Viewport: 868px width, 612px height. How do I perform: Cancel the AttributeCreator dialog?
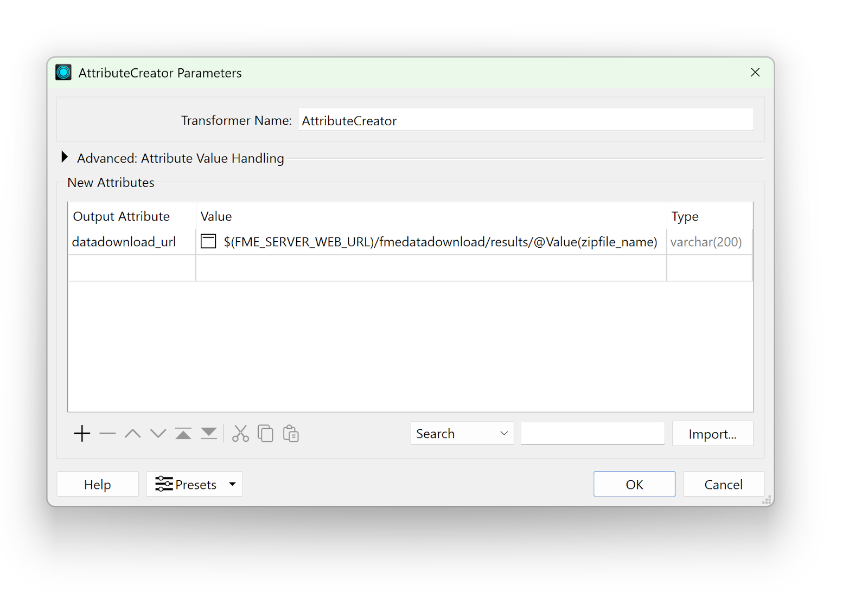pos(723,484)
